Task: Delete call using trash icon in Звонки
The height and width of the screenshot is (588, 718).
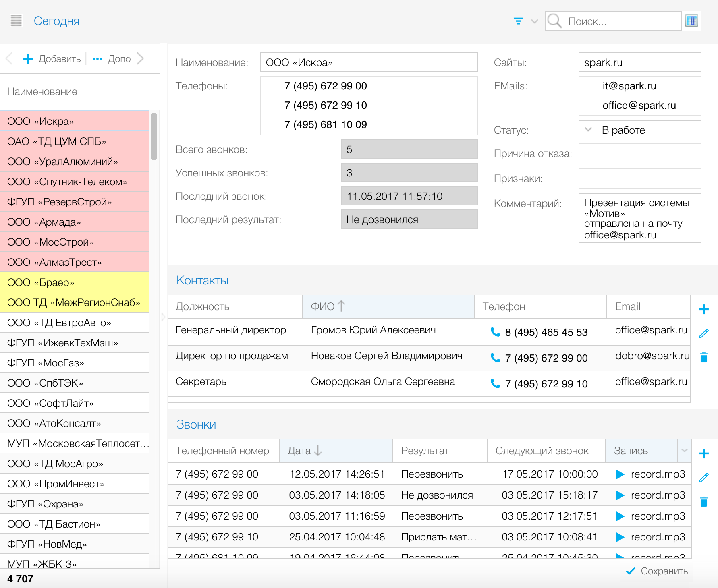Action: pyautogui.click(x=703, y=501)
